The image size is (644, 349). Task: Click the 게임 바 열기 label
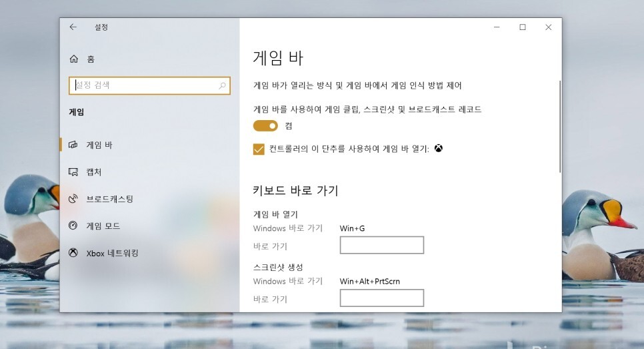pyautogui.click(x=275, y=215)
